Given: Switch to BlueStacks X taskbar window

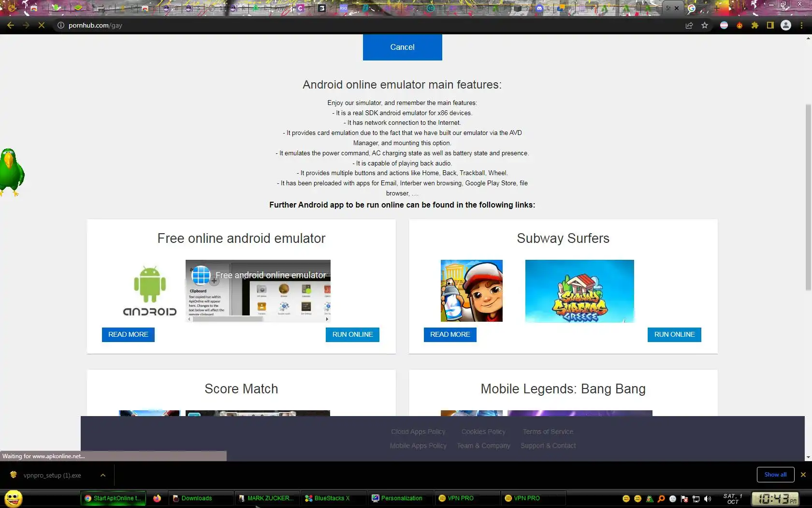Looking at the screenshot, I should 333,498.
